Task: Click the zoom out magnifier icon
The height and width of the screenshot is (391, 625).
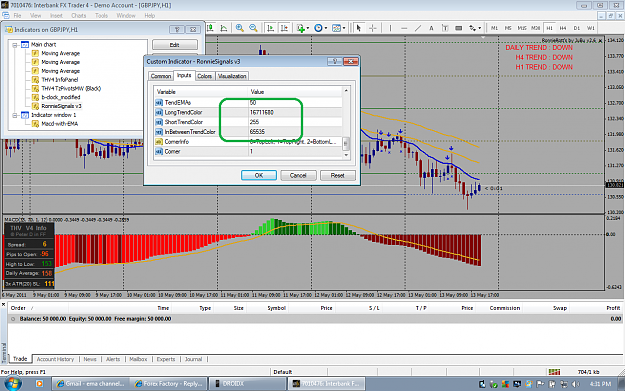Action: pos(253,28)
